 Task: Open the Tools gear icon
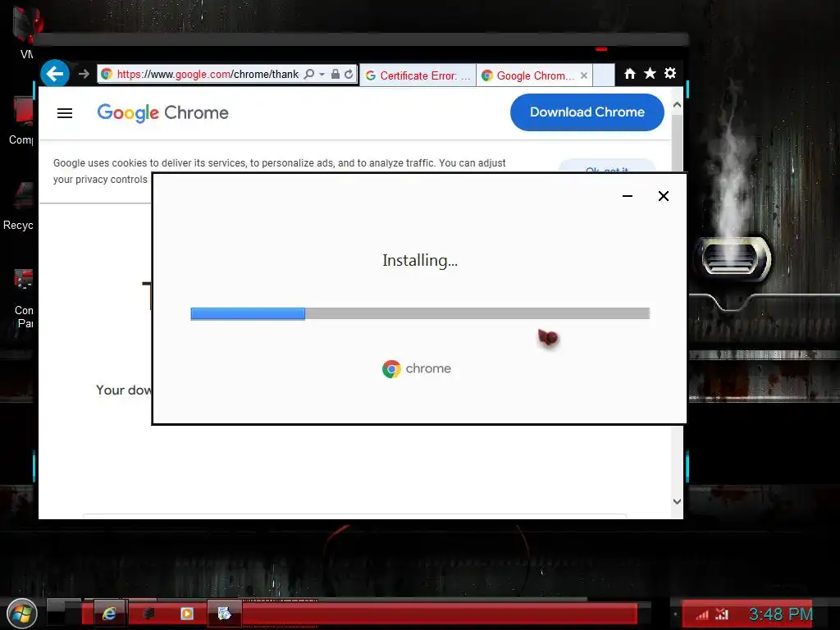(670, 73)
